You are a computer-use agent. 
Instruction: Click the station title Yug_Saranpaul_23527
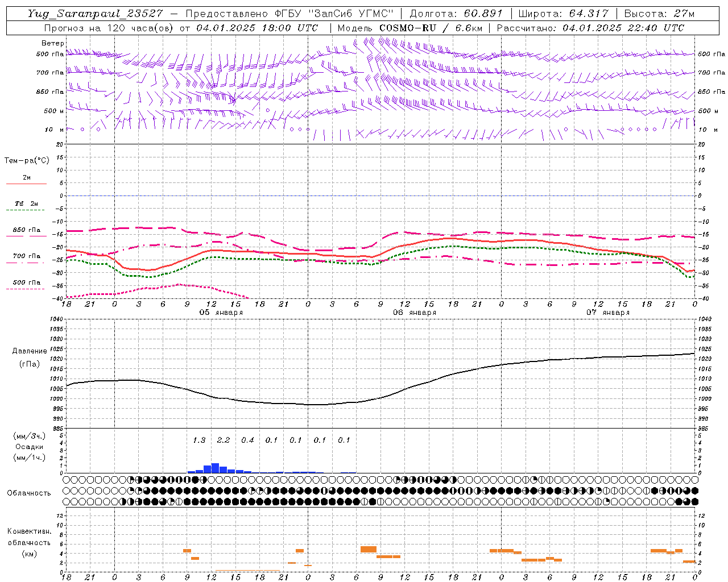click(95, 14)
